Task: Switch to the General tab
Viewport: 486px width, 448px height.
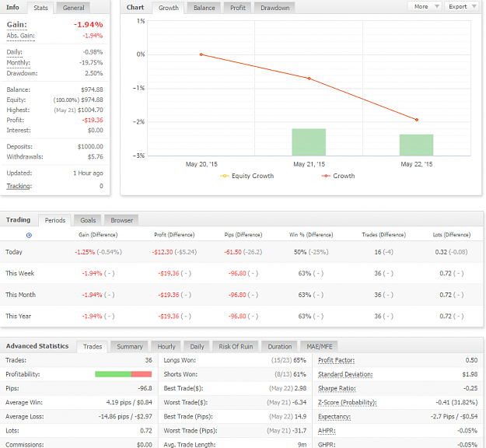Action: tap(73, 8)
